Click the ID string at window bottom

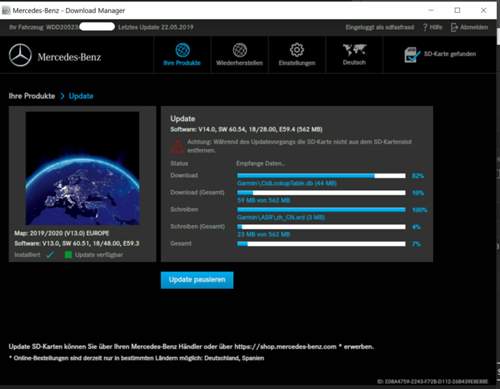pyautogui.click(x=432, y=381)
